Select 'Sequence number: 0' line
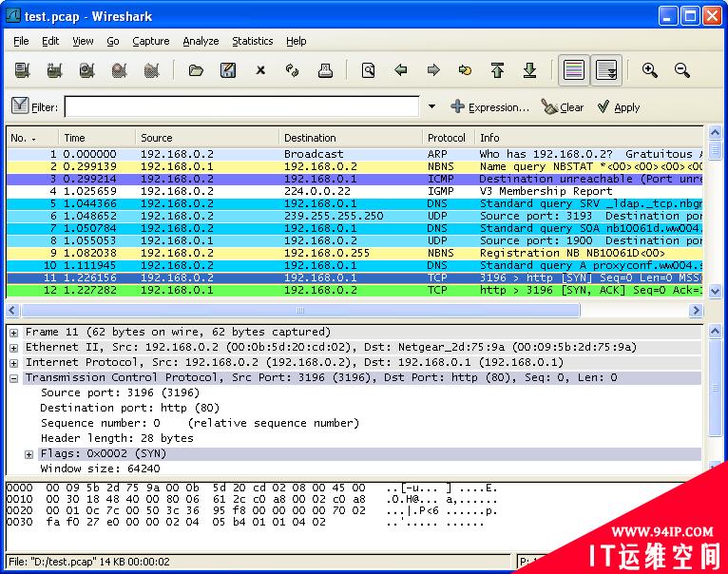This screenshot has height=574, width=728. tap(200, 423)
